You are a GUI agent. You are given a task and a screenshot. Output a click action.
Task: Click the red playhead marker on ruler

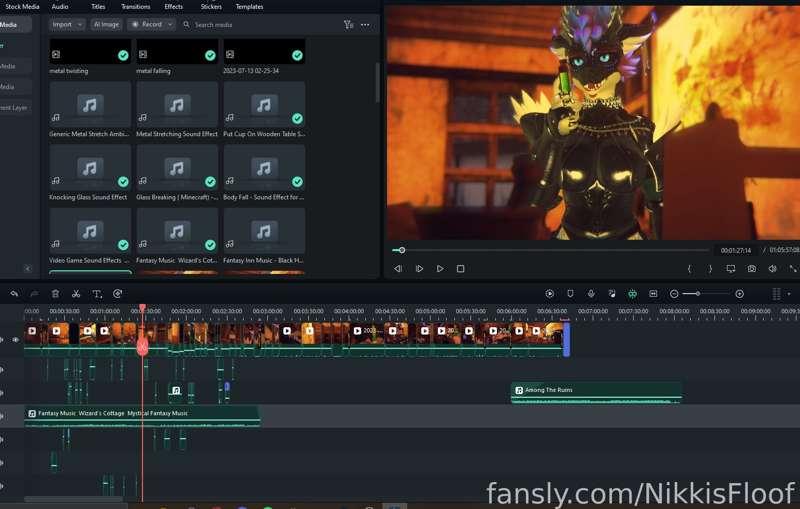(x=143, y=308)
